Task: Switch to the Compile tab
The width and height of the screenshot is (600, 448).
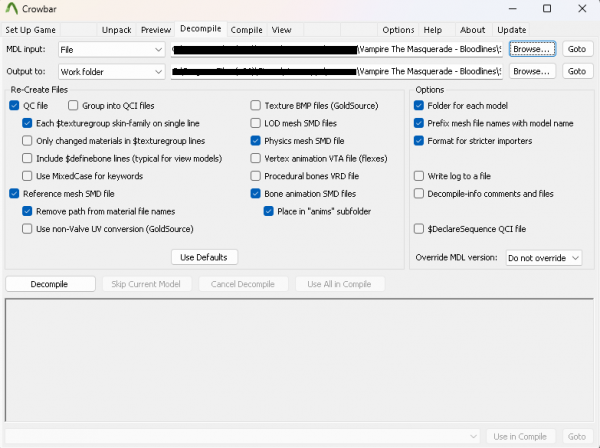Action: 246,30
